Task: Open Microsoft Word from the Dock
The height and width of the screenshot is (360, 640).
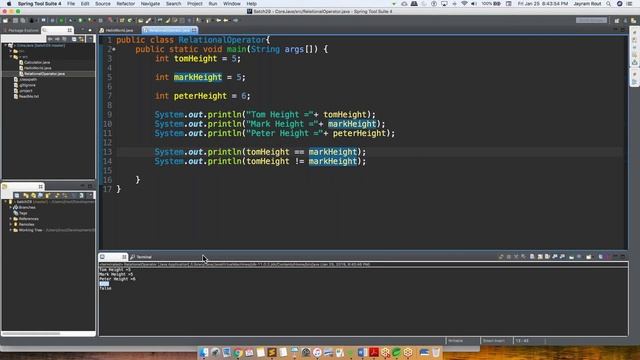Action: click(x=362, y=352)
